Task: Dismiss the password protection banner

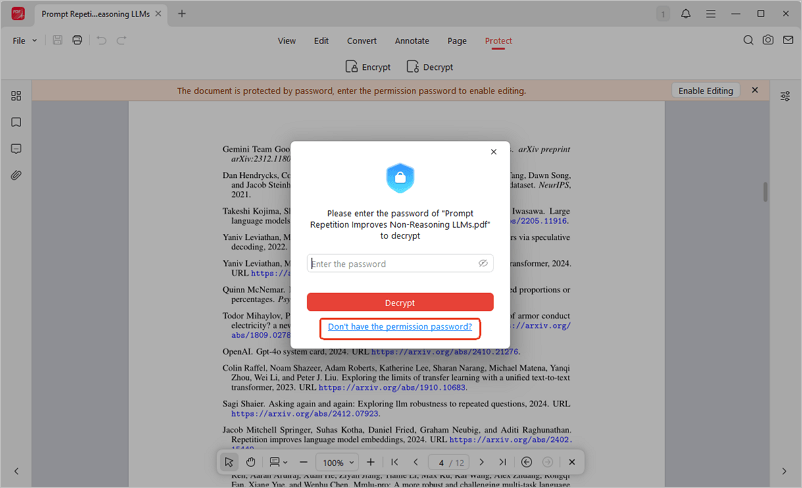Action: [754, 90]
